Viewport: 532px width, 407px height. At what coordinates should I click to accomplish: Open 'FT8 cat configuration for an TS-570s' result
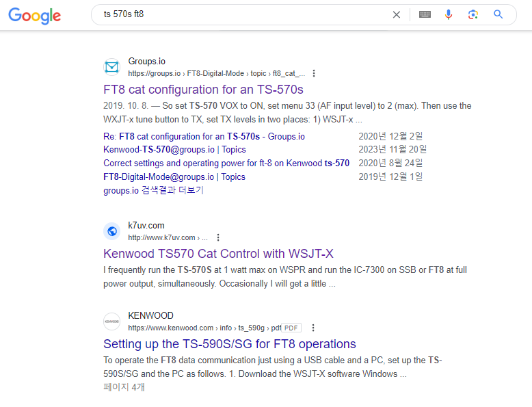click(x=203, y=90)
